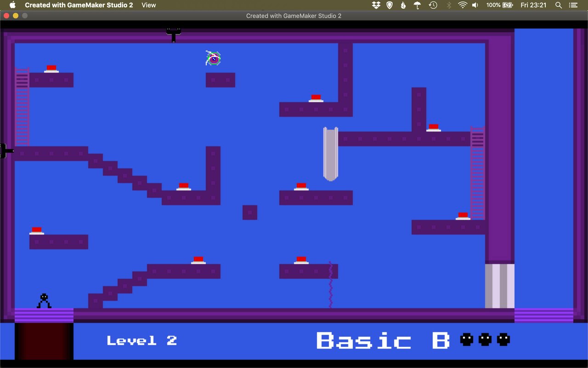Open the Time Machine menu bar icon
This screenshot has height=368, width=588.
click(433, 5)
